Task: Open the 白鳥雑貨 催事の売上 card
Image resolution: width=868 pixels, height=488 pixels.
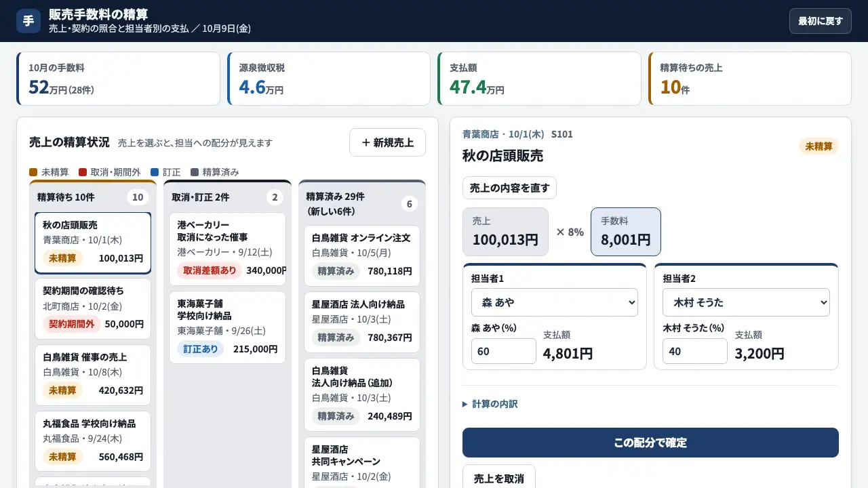Action: (x=93, y=375)
